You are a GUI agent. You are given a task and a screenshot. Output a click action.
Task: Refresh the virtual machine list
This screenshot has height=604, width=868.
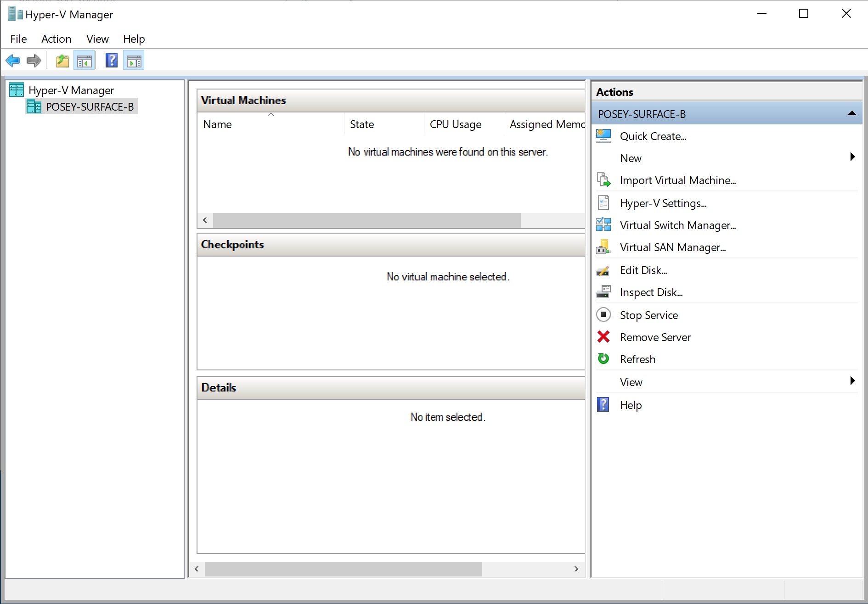pos(637,359)
